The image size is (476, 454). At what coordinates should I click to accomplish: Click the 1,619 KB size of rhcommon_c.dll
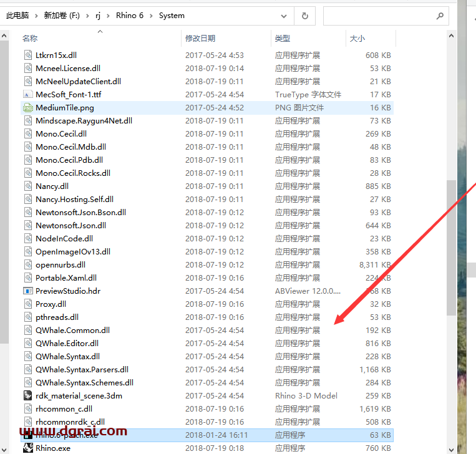pyautogui.click(x=375, y=409)
